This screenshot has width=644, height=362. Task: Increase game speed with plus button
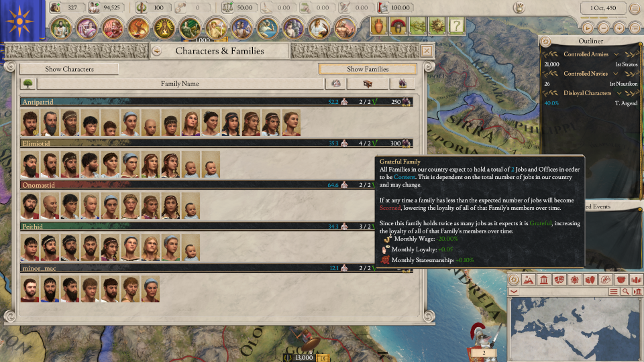619,28
